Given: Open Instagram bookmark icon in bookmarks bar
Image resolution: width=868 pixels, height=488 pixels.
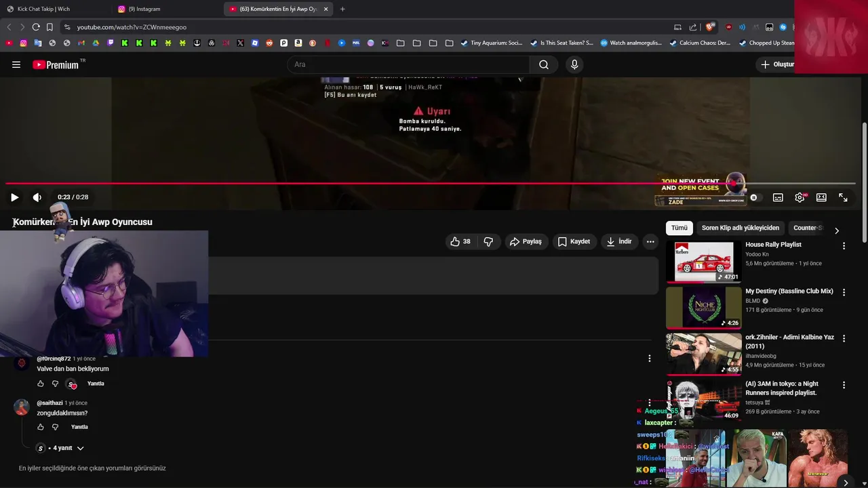Looking at the screenshot, I should (23, 43).
